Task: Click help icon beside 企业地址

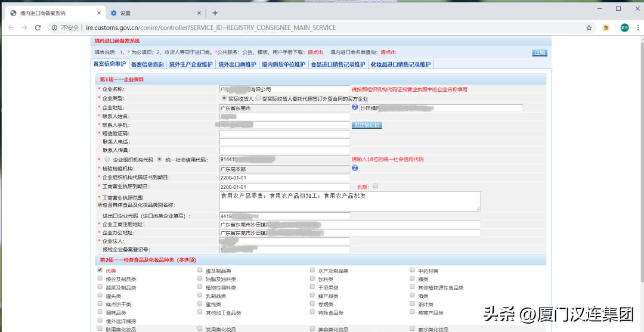Action: pos(355,107)
